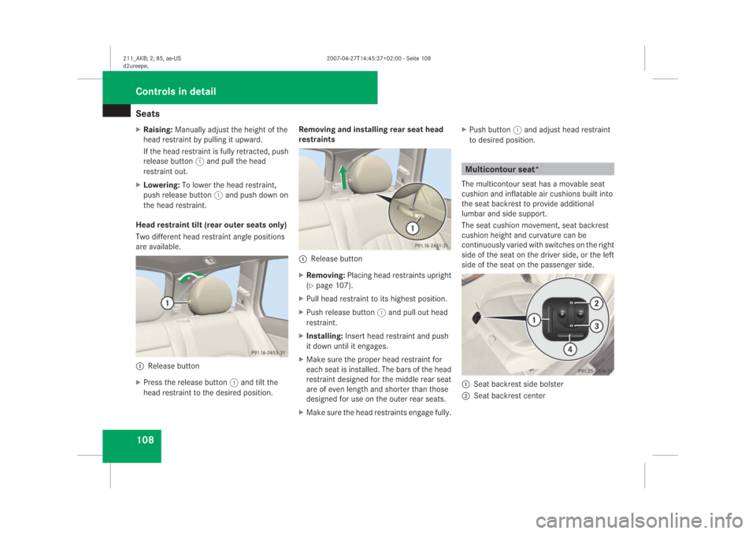
Task: Select the paragraph starting "The multicontour seat has"
Action: (537, 198)
